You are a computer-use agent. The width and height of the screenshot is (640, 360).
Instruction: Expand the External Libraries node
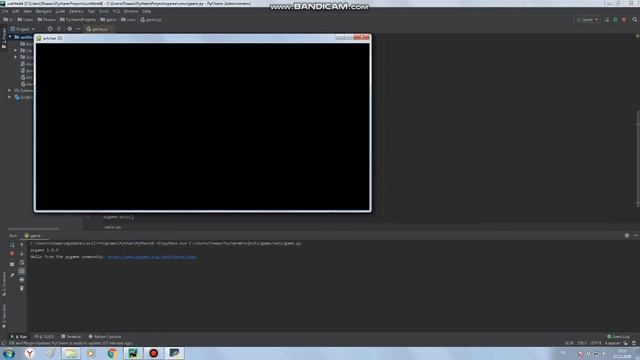pyautogui.click(x=10, y=91)
